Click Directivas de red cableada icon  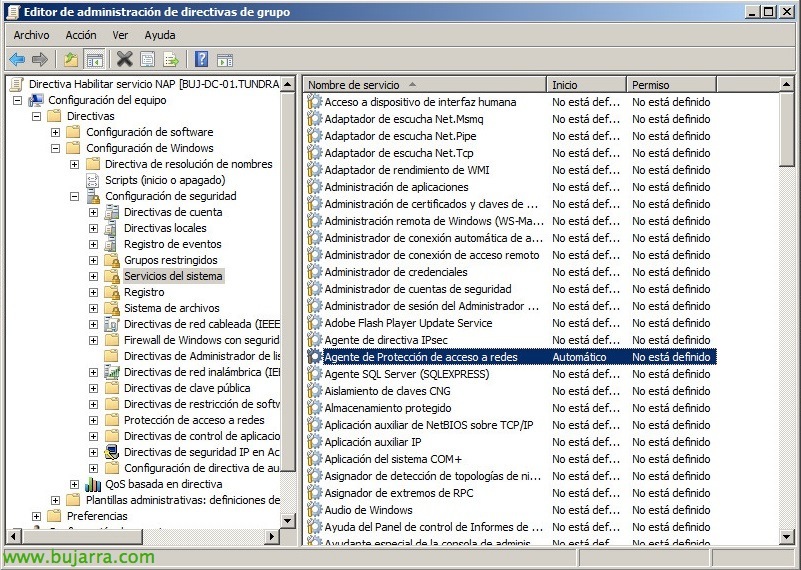click(x=111, y=324)
